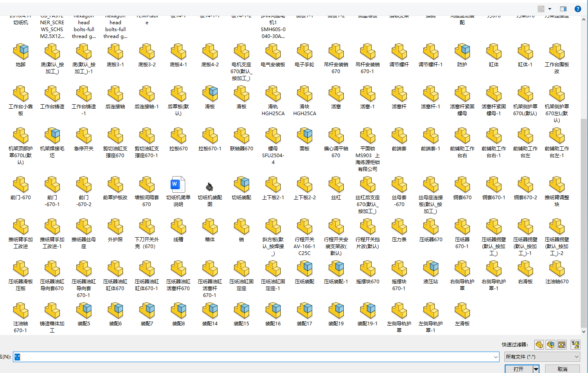Select the 注油轴670 part file
588x373 pixels.
[x=557, y=273]
